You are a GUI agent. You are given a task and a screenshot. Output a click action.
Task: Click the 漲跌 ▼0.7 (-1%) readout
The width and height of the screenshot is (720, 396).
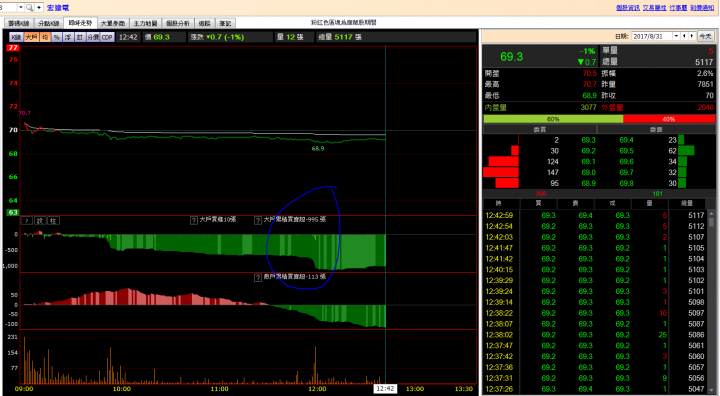coord(217,37)
